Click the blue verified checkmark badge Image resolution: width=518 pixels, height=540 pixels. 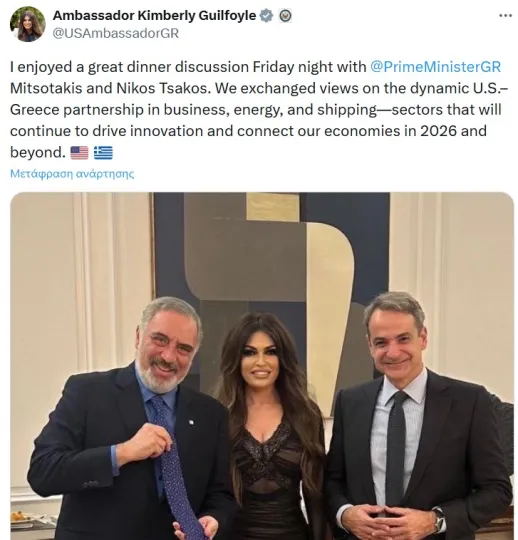[266, 16]
